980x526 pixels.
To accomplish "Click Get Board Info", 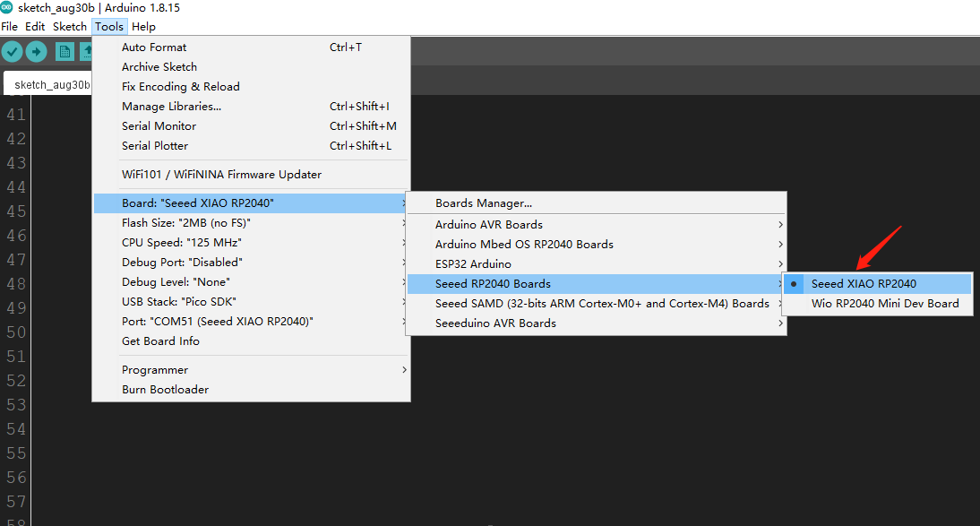I will (251, 341).
